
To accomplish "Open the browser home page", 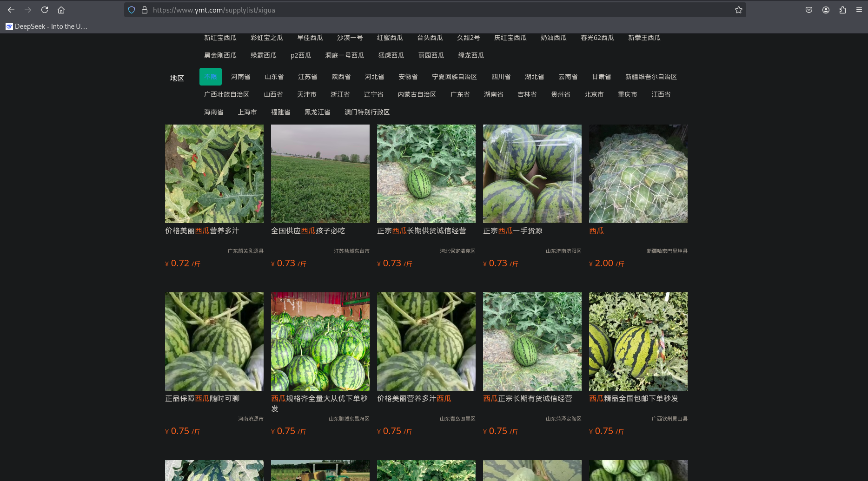I will click(61, 10).
